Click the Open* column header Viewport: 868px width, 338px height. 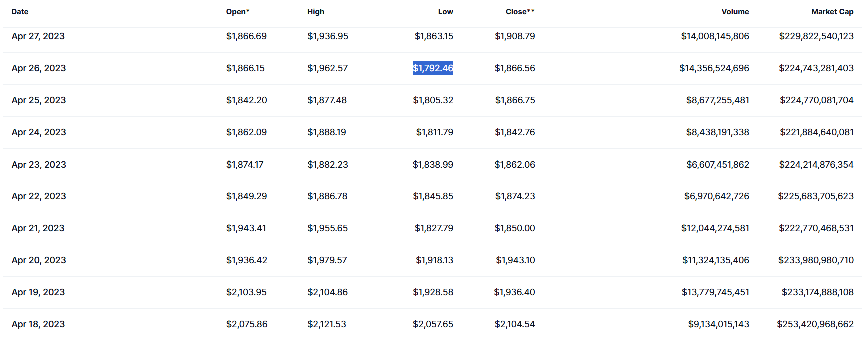pyautogui.click(x=238, y=12)
